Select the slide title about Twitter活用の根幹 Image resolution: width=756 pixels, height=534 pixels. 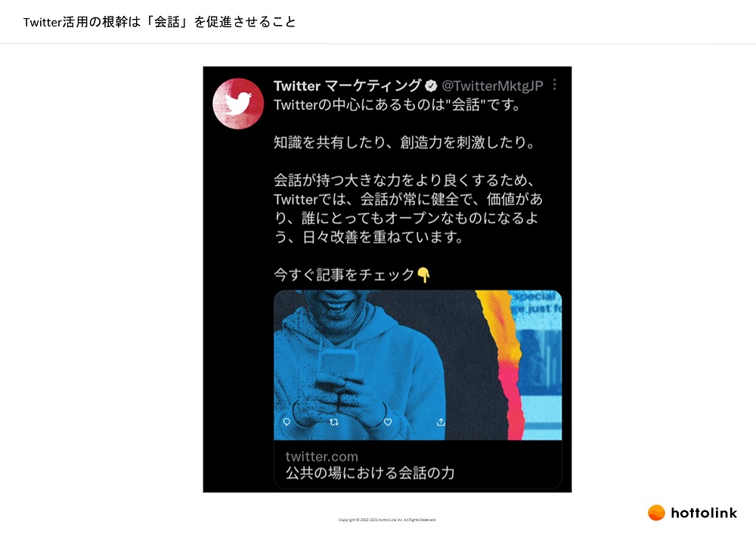(x=160, y=22)
